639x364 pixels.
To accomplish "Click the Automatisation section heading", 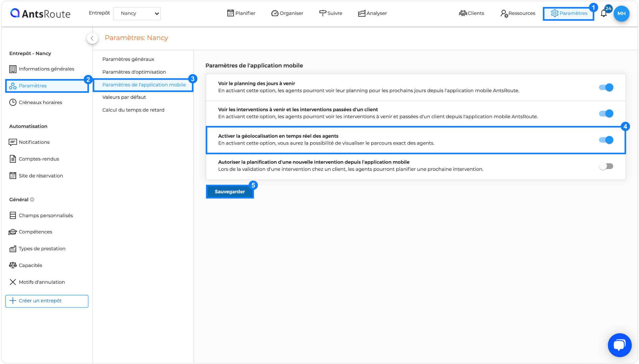I will tap(28, 126).
